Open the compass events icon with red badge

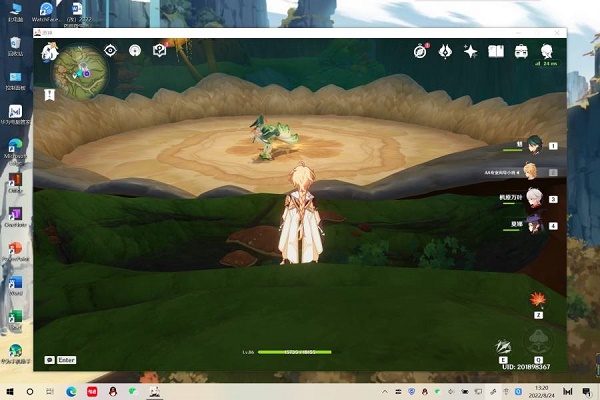coord(421,51)
